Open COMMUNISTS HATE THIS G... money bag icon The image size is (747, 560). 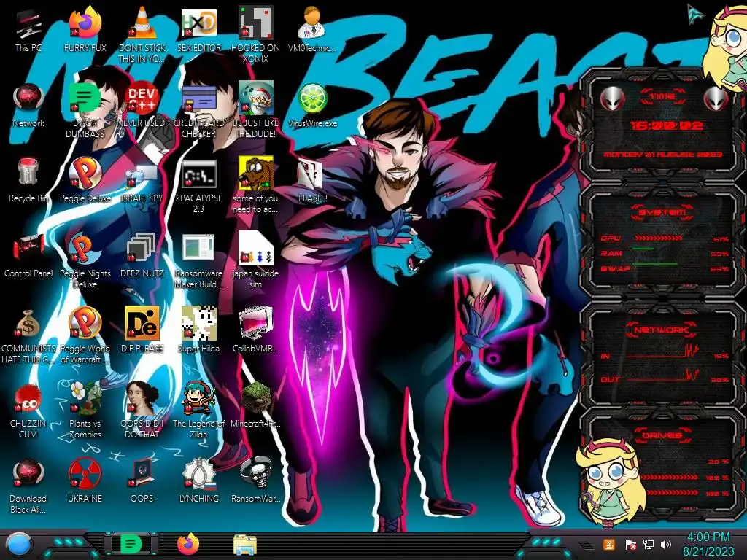28,336
